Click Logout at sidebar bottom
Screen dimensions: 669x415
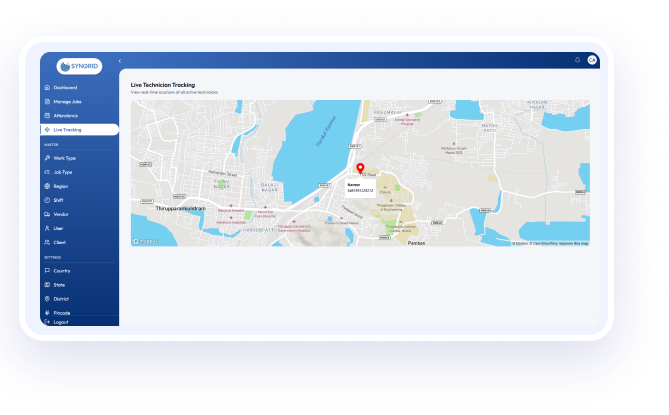60,322
